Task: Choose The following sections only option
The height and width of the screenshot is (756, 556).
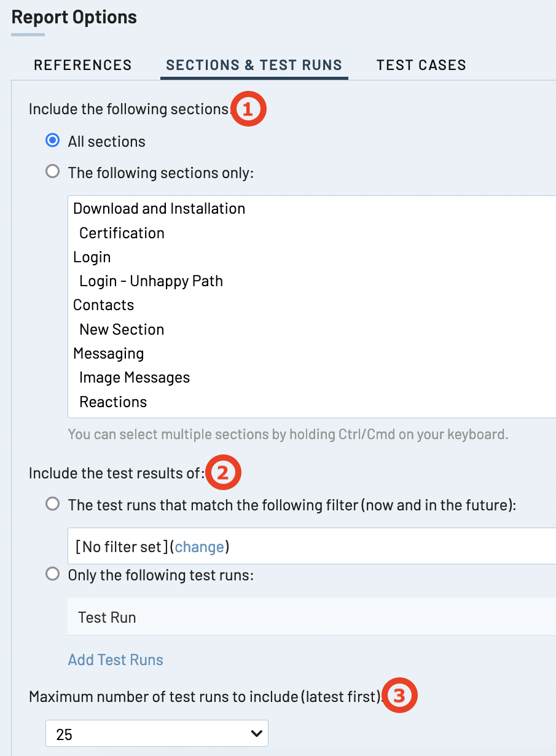Action: pyautogui.click(x=53, y=172)
